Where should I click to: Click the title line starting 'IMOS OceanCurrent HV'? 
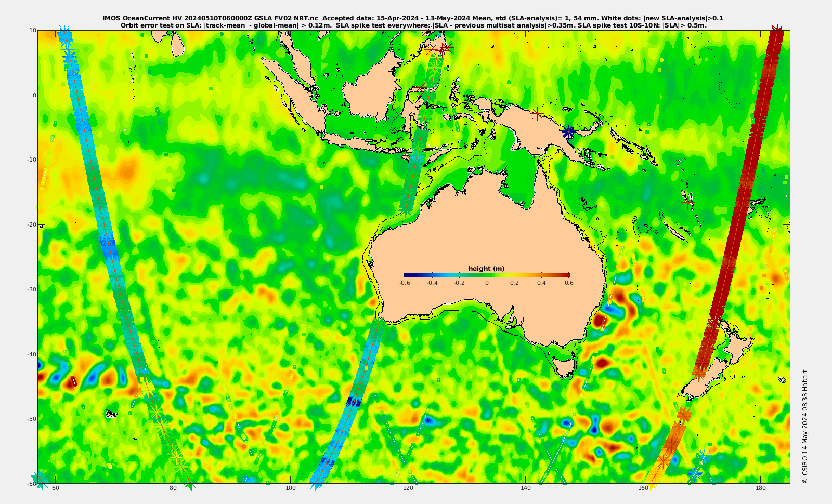412,18
